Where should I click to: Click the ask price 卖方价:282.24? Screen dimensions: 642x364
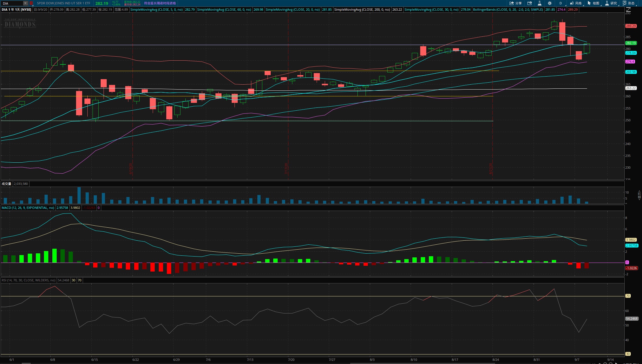click(132, 5)
